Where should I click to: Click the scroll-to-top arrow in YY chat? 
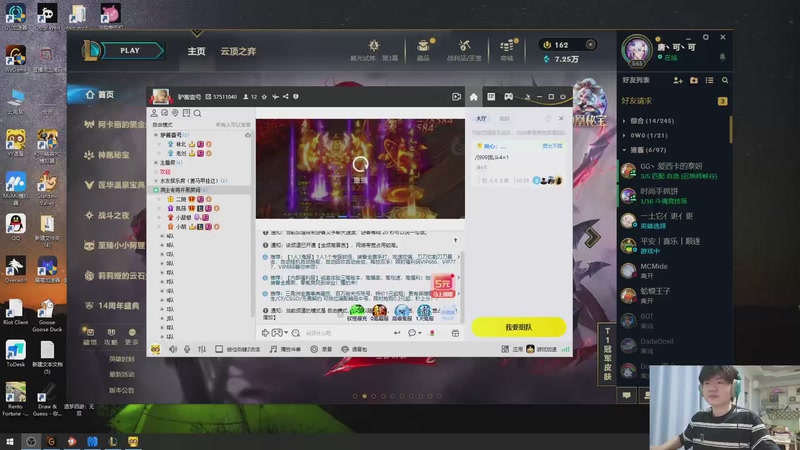pos(456,240)
